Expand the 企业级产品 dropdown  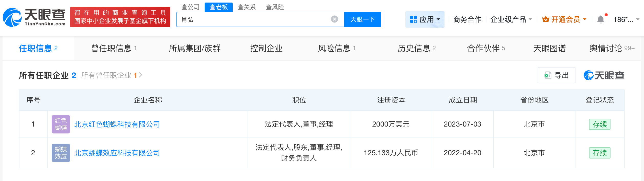tap(511, 19)
